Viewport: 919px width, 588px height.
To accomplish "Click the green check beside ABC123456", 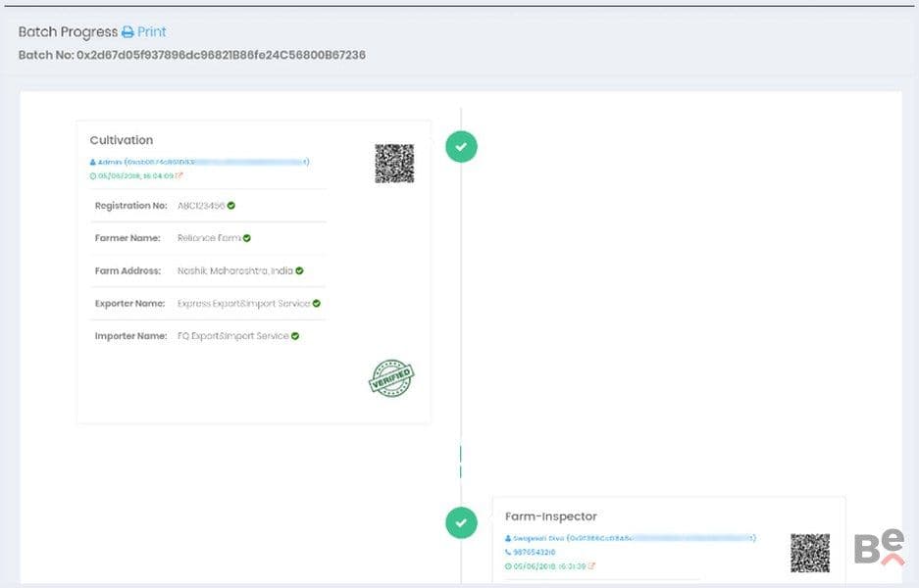I will click(231, 206).
